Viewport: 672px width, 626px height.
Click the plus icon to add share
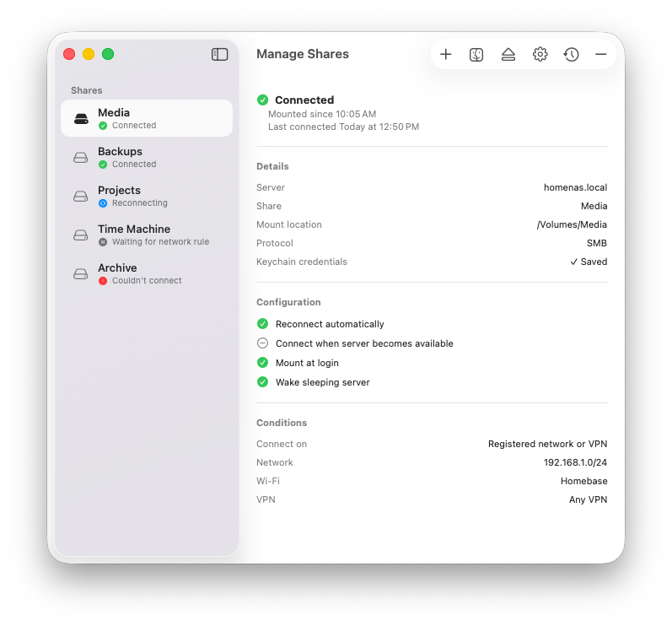point(446,55)
